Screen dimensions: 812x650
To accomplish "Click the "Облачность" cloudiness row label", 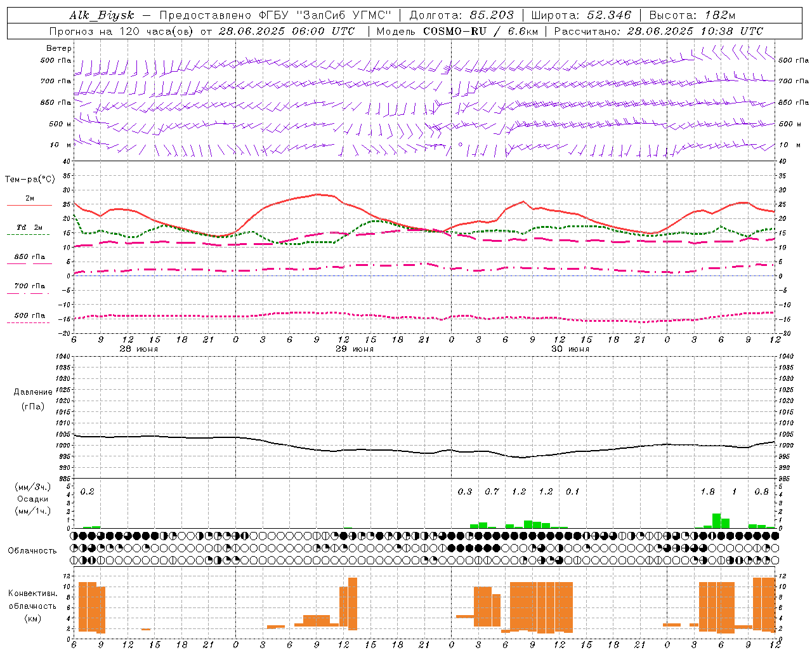I will point(32,550).
